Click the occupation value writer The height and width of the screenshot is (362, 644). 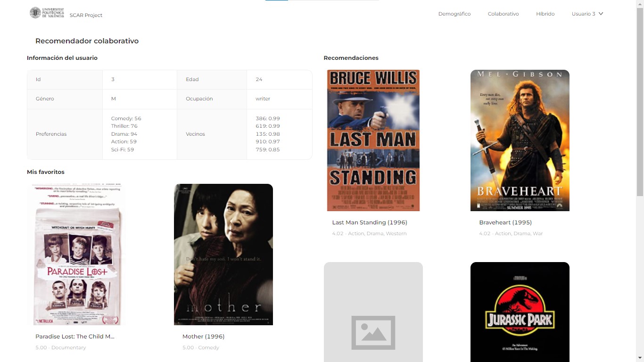(x=263, y=99)
